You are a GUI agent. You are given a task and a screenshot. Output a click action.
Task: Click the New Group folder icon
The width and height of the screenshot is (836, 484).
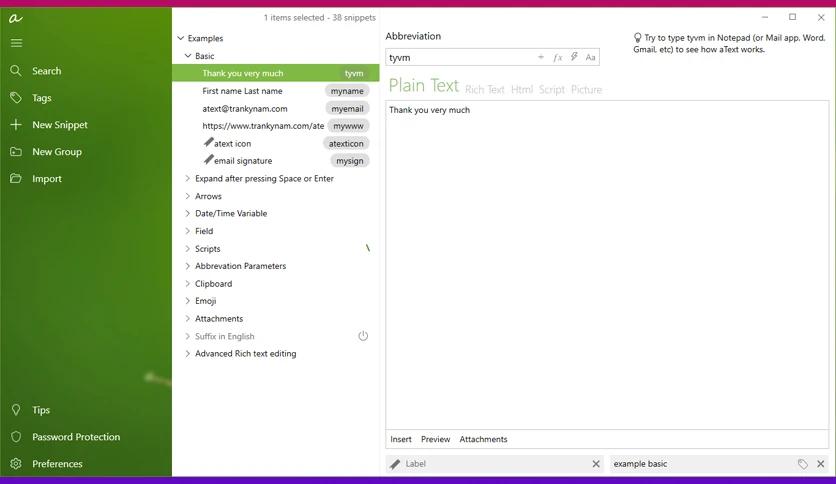coord(16,151)
